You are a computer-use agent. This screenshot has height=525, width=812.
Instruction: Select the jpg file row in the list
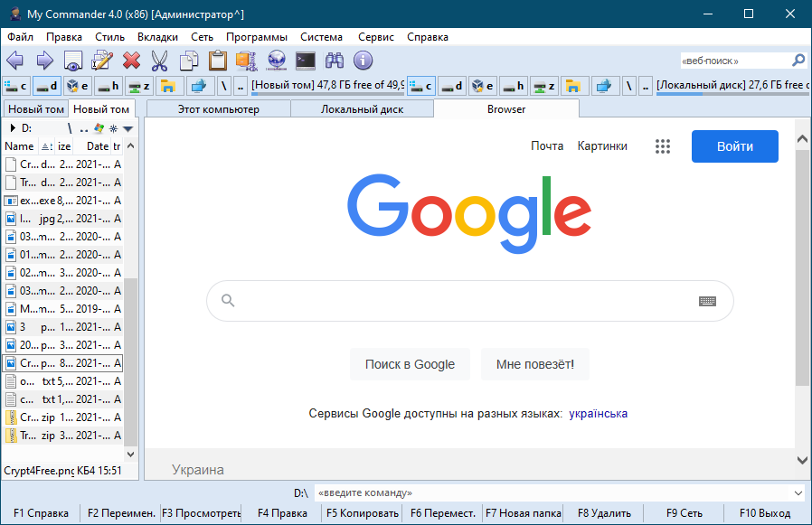coord(62,219)
